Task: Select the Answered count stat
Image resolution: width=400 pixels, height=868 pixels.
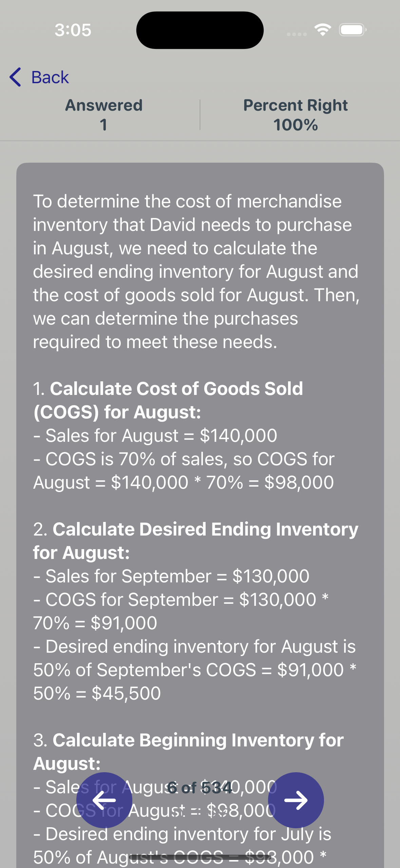Action: tap(104, 115)
